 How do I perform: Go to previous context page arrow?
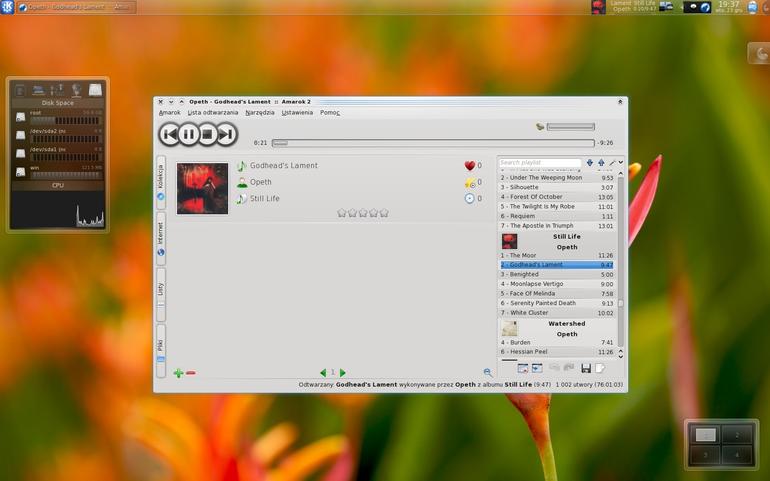[x=323, y=373]
